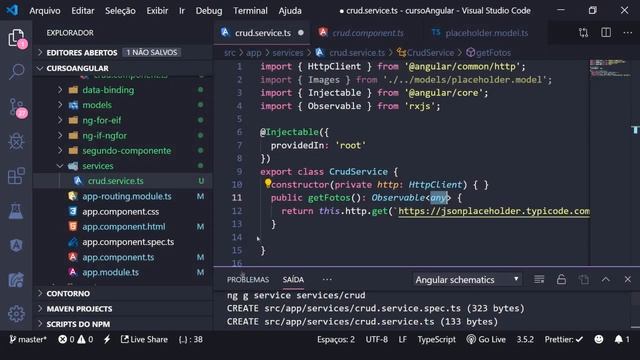
Task: Click the code minimap overview
Action: pos(610,68)
